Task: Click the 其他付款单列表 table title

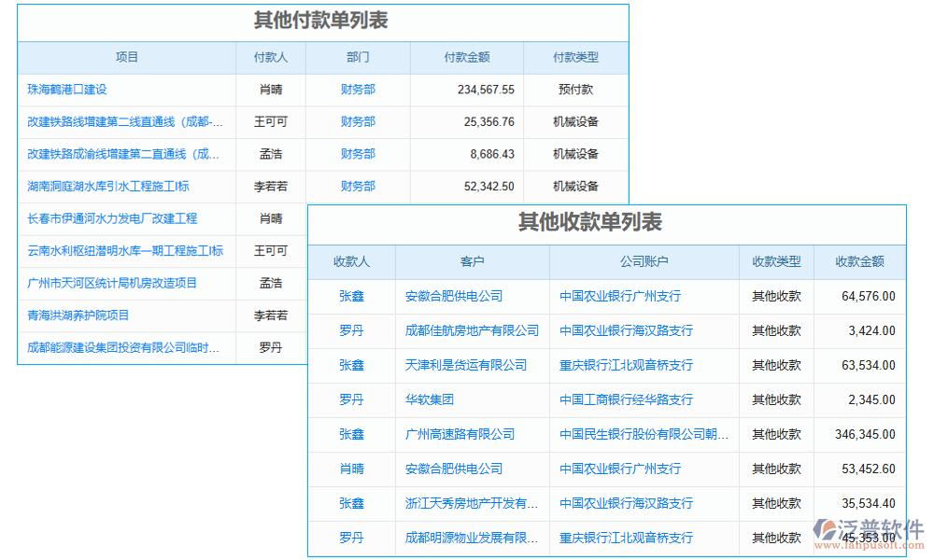Action: 323,21
